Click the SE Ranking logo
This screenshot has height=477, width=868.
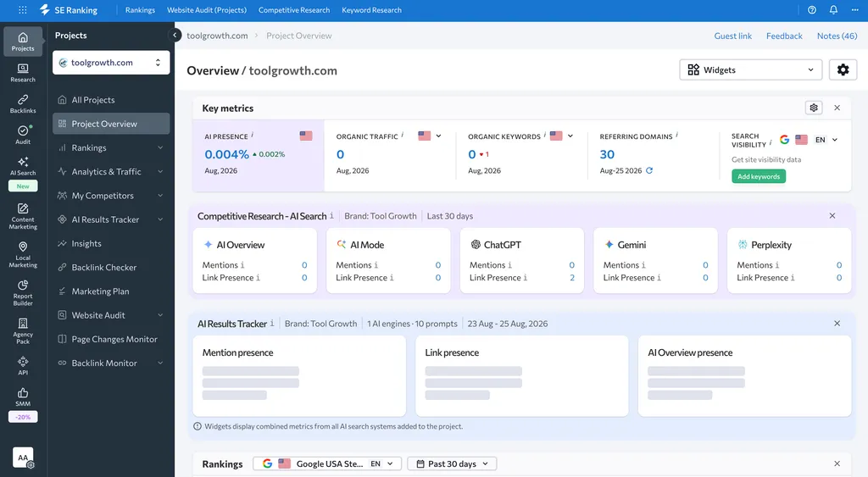click(69, 10)
